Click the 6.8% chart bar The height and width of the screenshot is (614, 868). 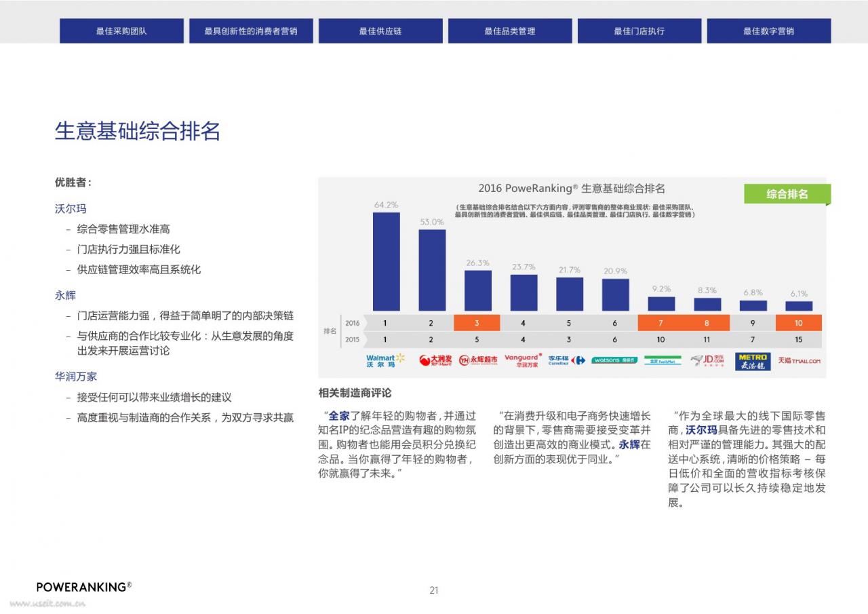(x=753, y=306)
